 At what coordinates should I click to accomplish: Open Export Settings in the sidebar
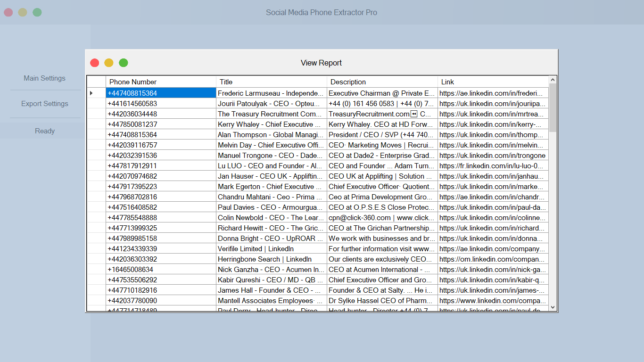pyautogui.click(x=45, y=104)
